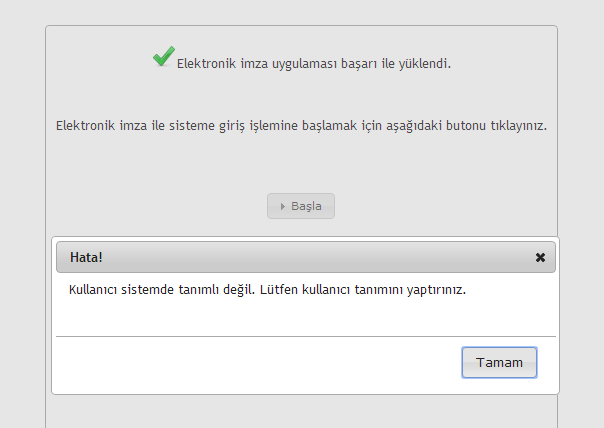Screen dimensions: 604x428
Task: Click the blank dialog body below the error message
Action: (x=300, y=318)
